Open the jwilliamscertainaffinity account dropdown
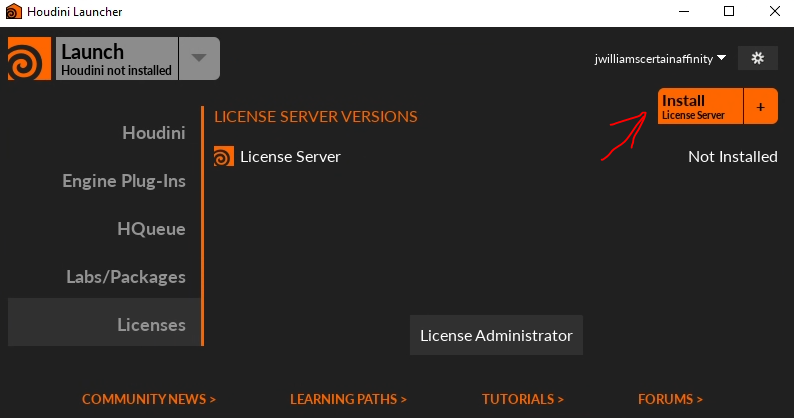Viewport: 794px width, 418px height. pos(660,59)
